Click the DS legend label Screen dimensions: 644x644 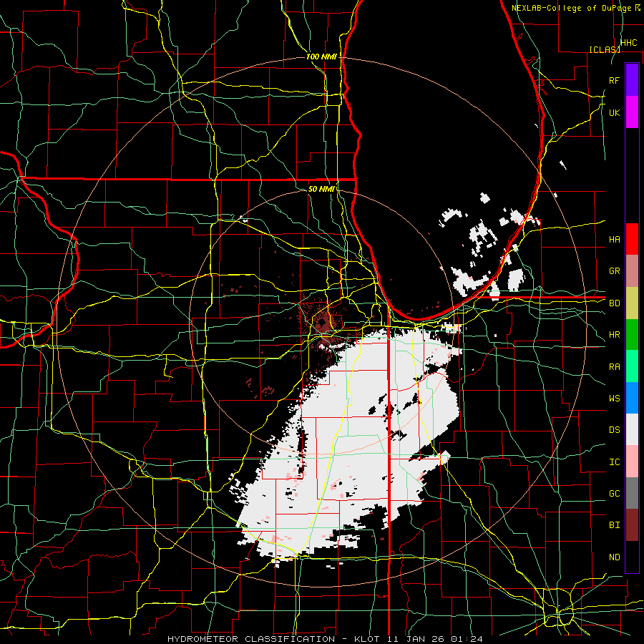(614, 430)
